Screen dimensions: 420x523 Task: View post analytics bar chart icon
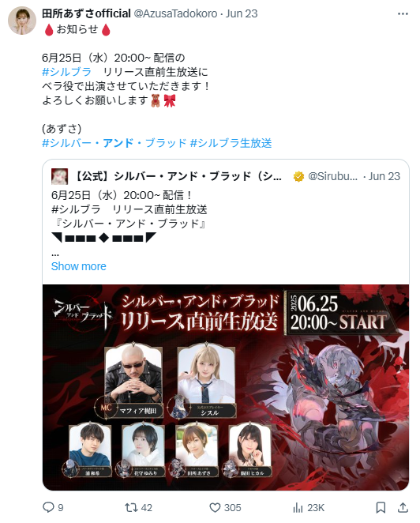tap(298, 507)
